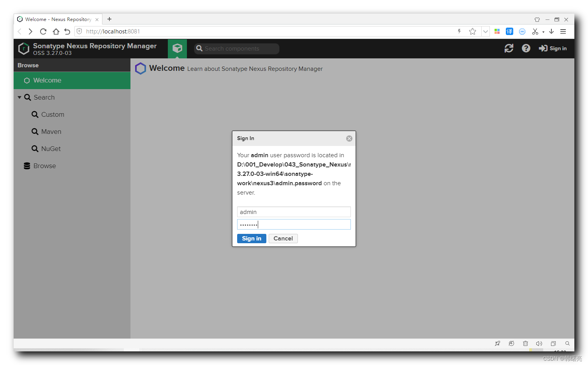Open a new browser tab
The width and height of the screenshot is (588, 365).
109,19
